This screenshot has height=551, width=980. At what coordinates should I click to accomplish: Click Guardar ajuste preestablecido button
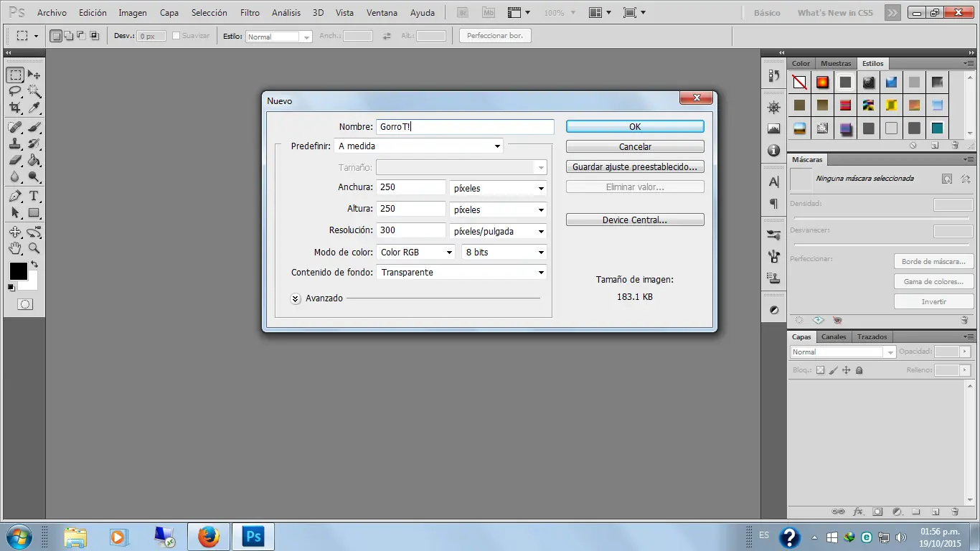635,166
